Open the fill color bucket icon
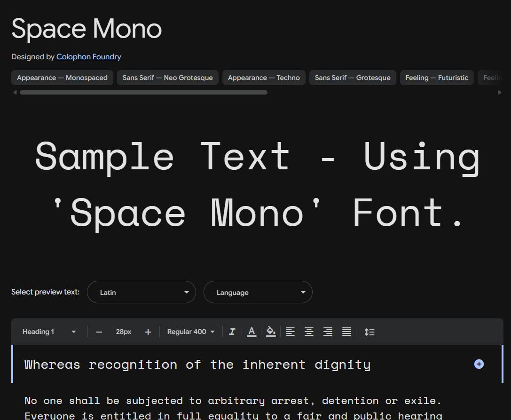This screenshot has width=511, height=420. pos(271,332)
